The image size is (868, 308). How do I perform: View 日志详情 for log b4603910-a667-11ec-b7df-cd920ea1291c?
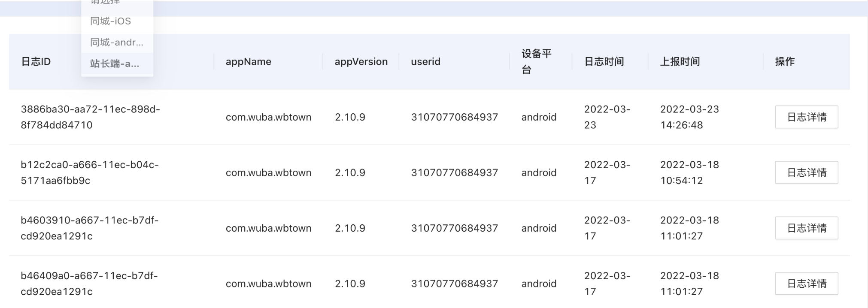pos(806,228)
